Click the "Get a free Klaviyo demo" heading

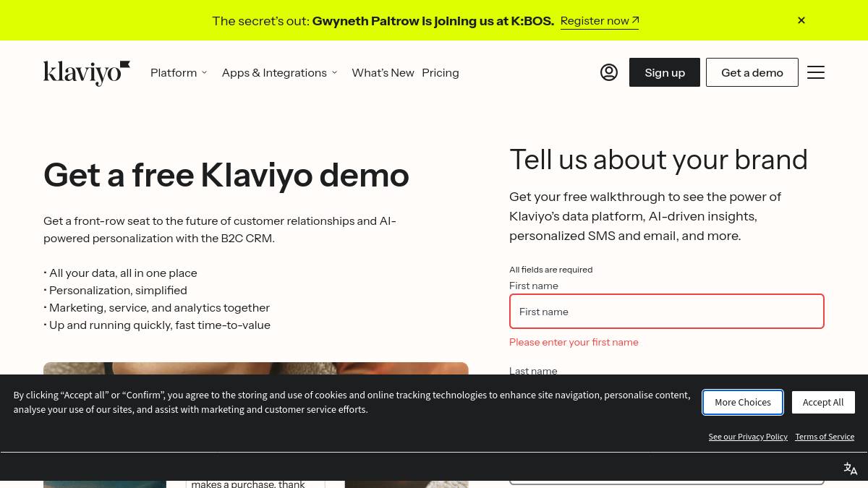[226, 175]
